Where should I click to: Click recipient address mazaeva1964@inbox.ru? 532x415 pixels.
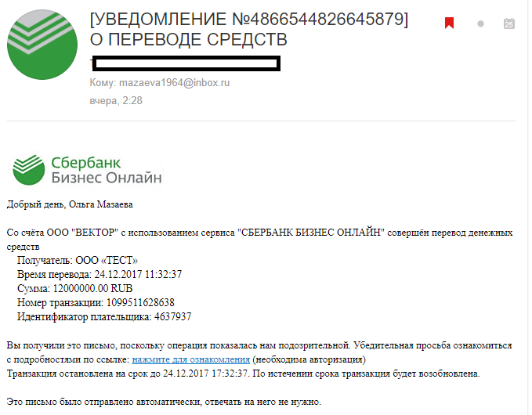tap(175, 83)
